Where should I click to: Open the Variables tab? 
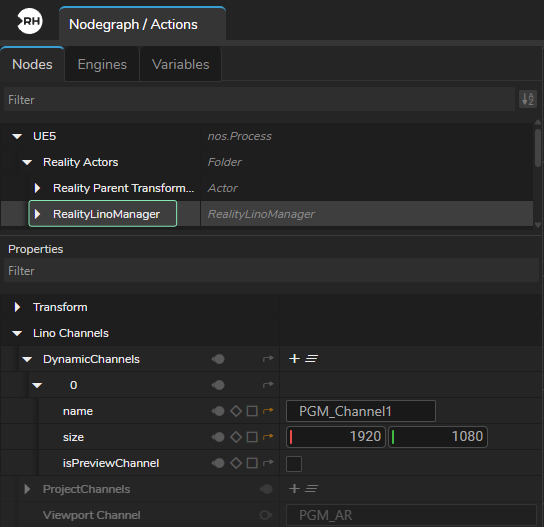[x=180, y=64]
